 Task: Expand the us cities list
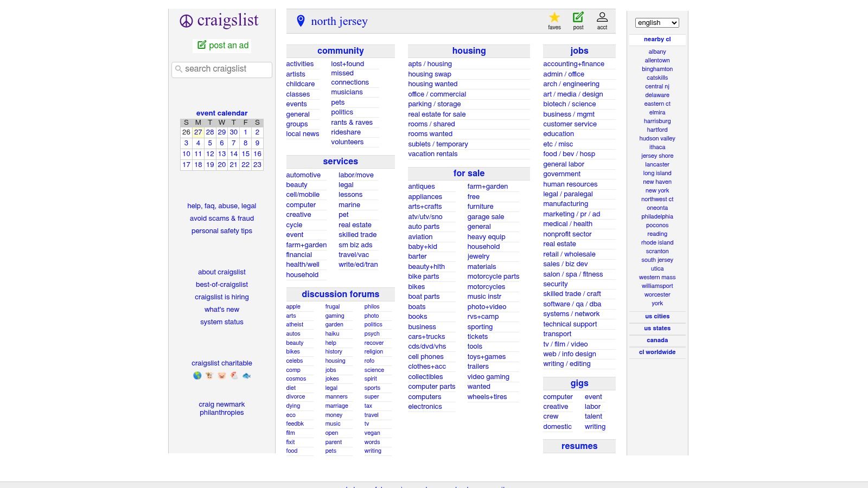point(657,316)
